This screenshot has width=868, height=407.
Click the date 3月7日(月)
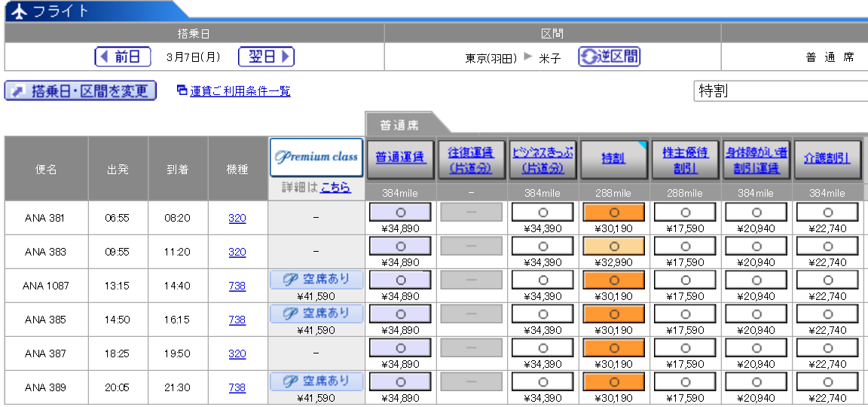click(x=193, y=57)
